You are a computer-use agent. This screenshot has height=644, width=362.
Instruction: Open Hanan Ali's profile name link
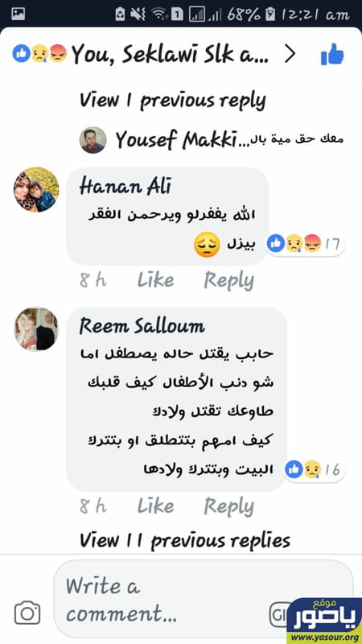click(125, 188)
